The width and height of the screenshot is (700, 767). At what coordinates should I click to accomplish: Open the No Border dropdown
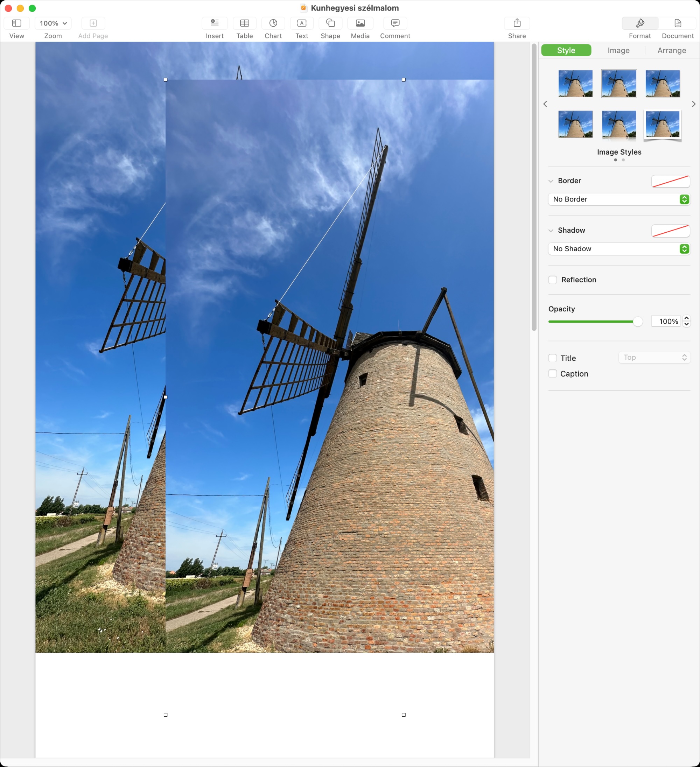click(x=618, y=199)
